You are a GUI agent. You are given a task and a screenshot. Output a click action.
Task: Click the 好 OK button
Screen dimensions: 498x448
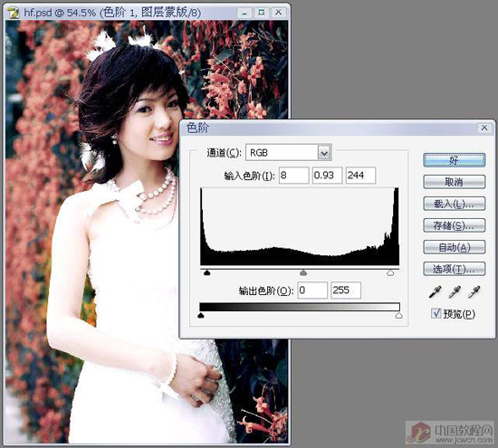click(x=455, y=160)
